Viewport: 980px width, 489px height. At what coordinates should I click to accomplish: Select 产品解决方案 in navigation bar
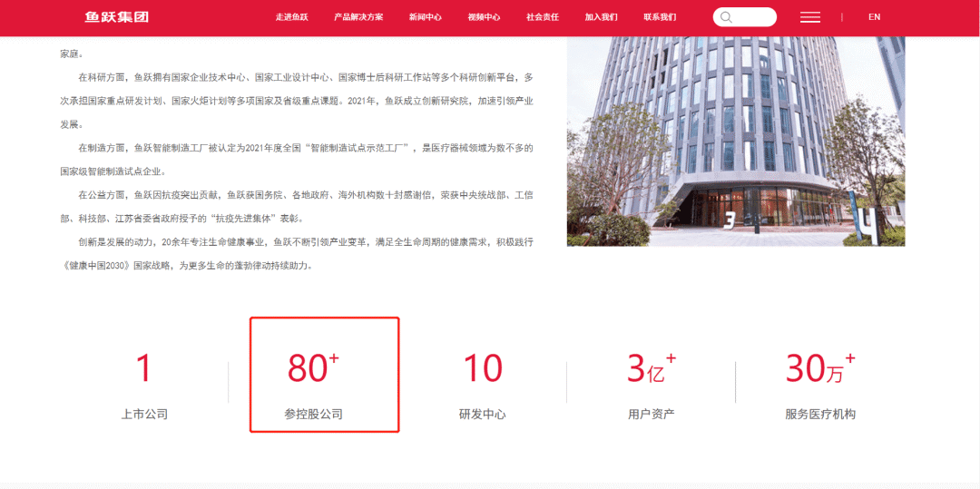tap(358, 17)
